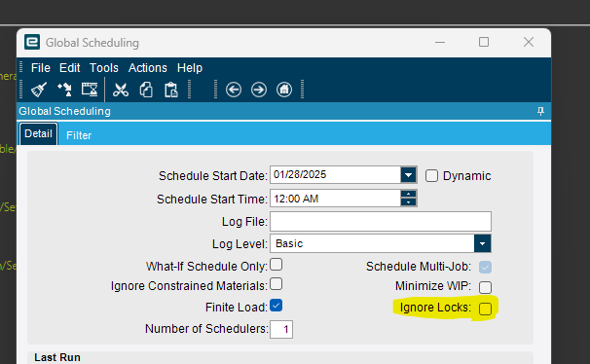Open Schedule Start Date calendar dropdown
The image size is (590, 364).
[408, 175]
